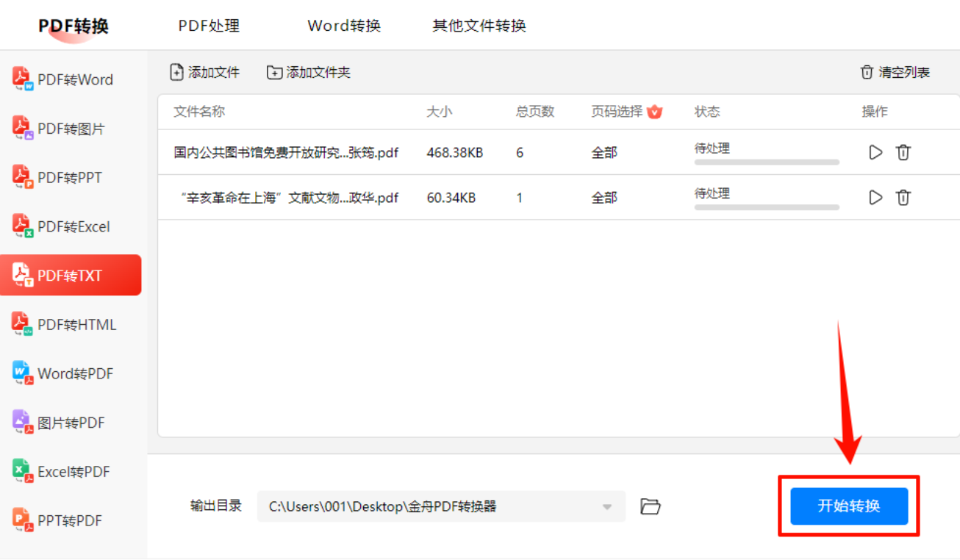The image size is (960, 560).
Task: Click progress bar of 468.38KB file
Action: [767, 162]
